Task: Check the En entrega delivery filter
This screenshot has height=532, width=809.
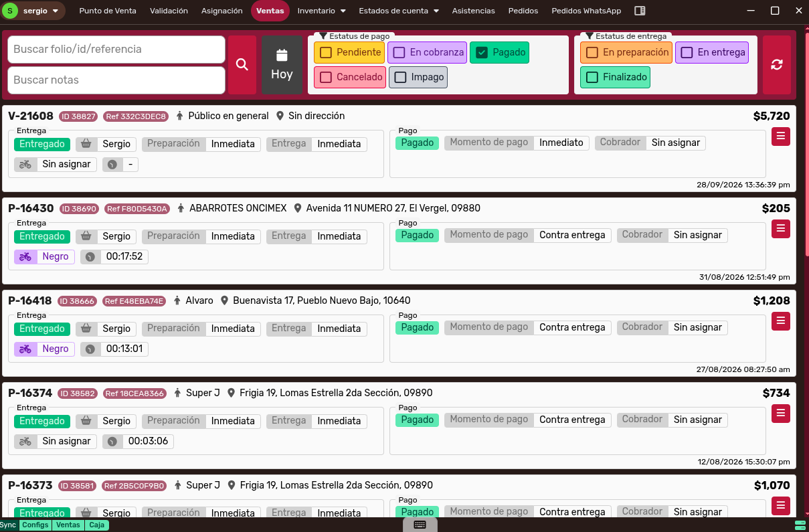Action: click(711, 53)
